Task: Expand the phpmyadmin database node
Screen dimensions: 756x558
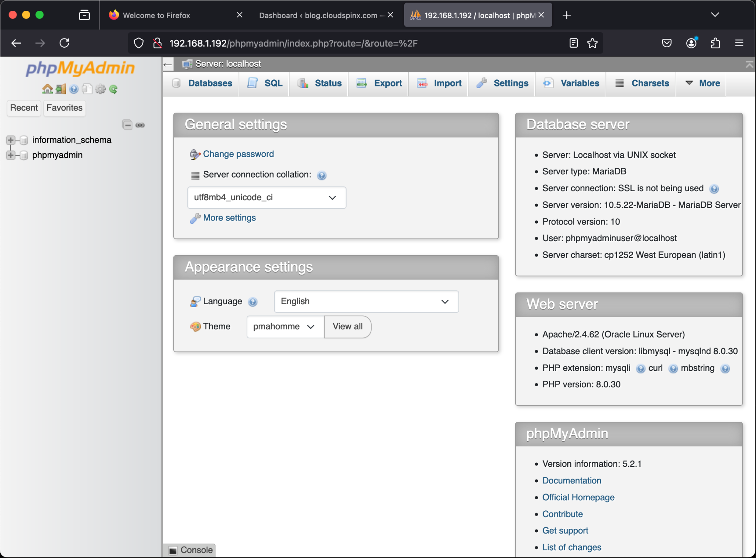Action: pos(11,155)
